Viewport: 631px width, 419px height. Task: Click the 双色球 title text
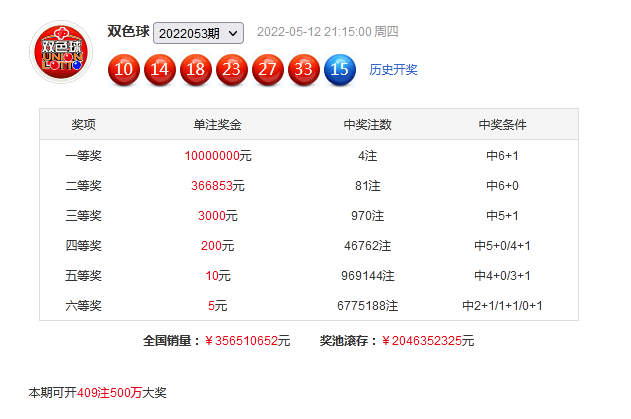tap(128, 31)
